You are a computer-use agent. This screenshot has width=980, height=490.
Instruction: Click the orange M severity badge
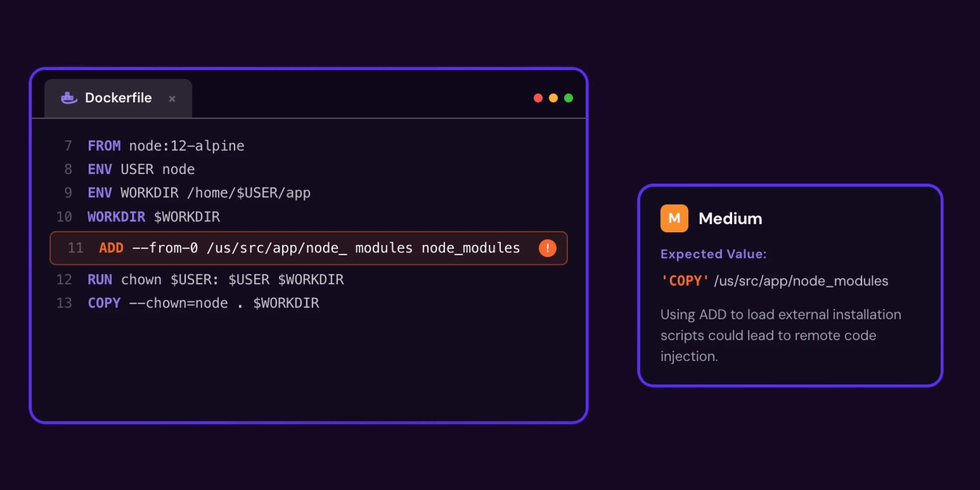pos(674,218)
